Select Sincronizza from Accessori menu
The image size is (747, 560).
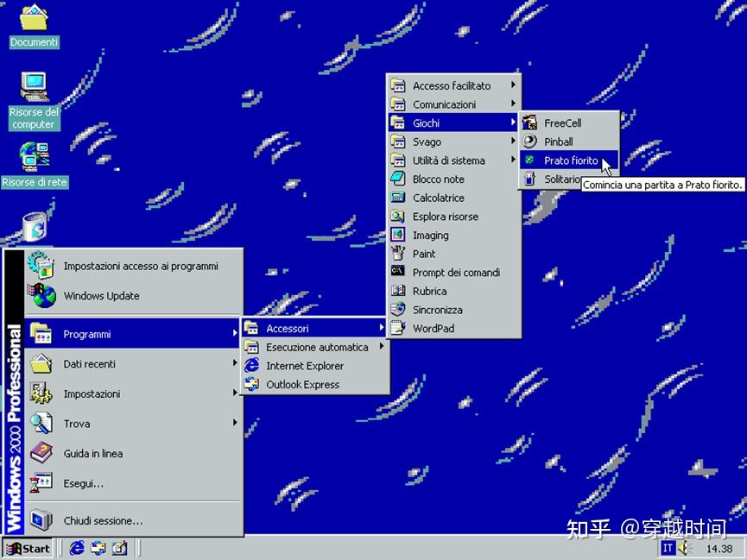tap(453, 310)
